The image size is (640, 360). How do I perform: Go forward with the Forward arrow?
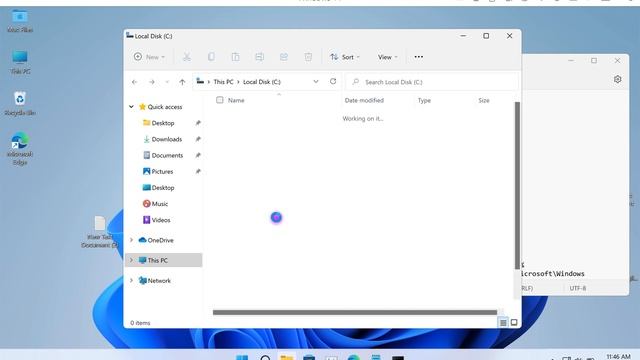(151, 82)
